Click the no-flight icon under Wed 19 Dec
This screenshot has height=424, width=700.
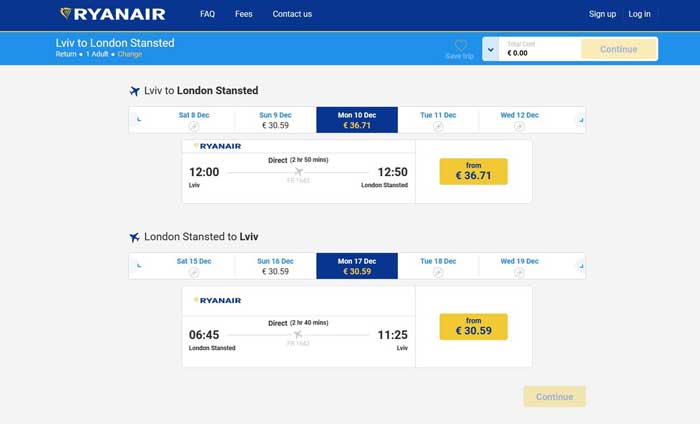click(x=519, y=272)
